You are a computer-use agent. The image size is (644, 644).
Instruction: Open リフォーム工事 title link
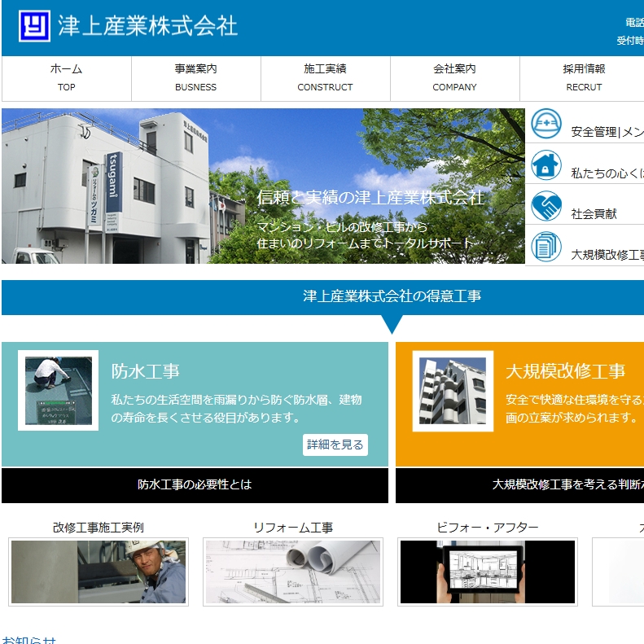click(x=293, y=528)
